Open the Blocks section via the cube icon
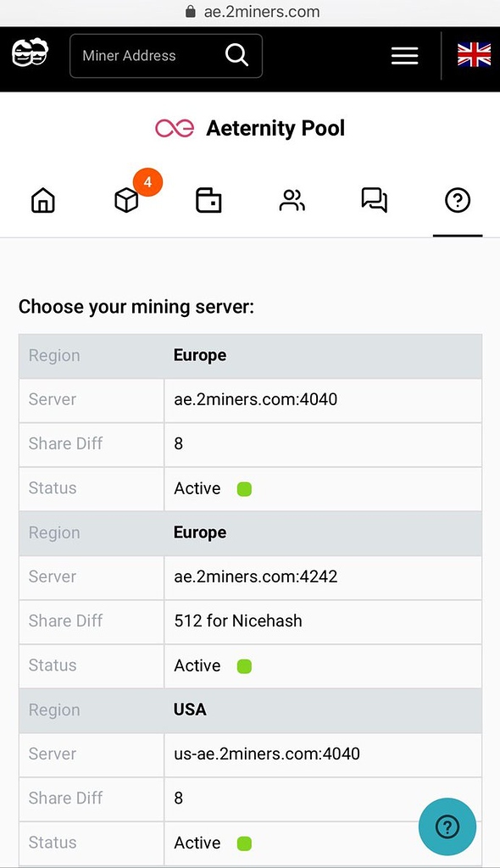The width and height of the screenshot is (500, 868). (x=125, y=200)
